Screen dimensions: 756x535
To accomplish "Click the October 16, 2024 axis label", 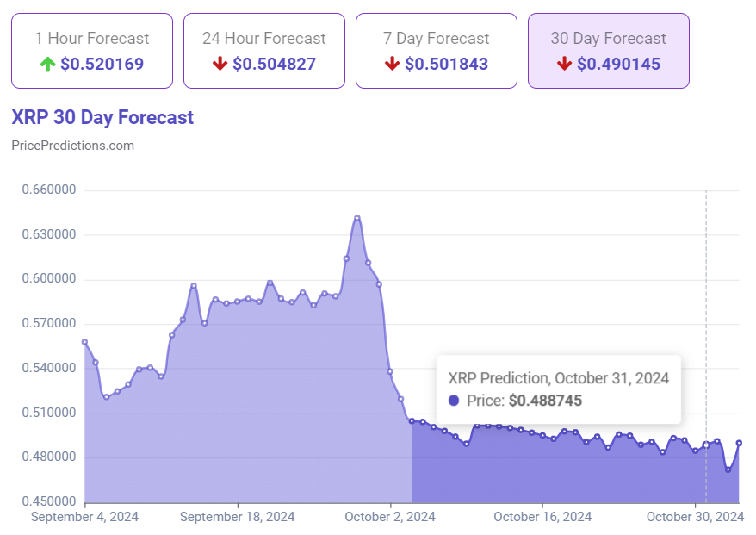I will (542, 517).
